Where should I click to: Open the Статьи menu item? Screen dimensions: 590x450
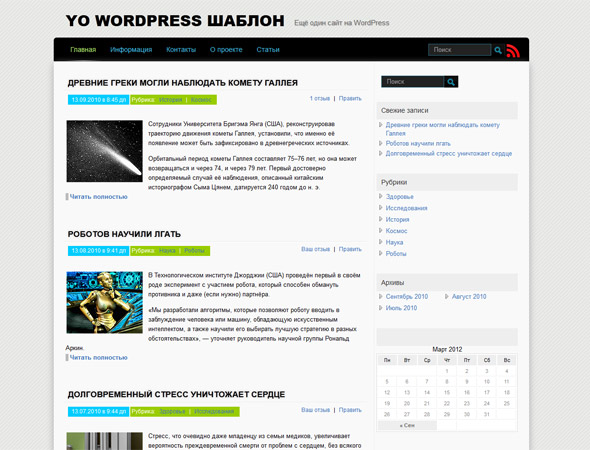[x=268, y=50]
